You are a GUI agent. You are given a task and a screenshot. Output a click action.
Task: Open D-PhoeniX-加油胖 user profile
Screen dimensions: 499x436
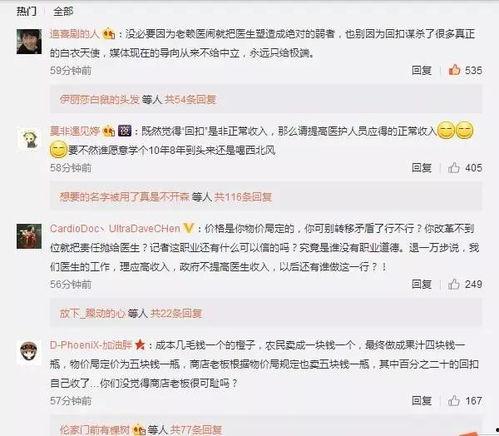pos(91,345)
